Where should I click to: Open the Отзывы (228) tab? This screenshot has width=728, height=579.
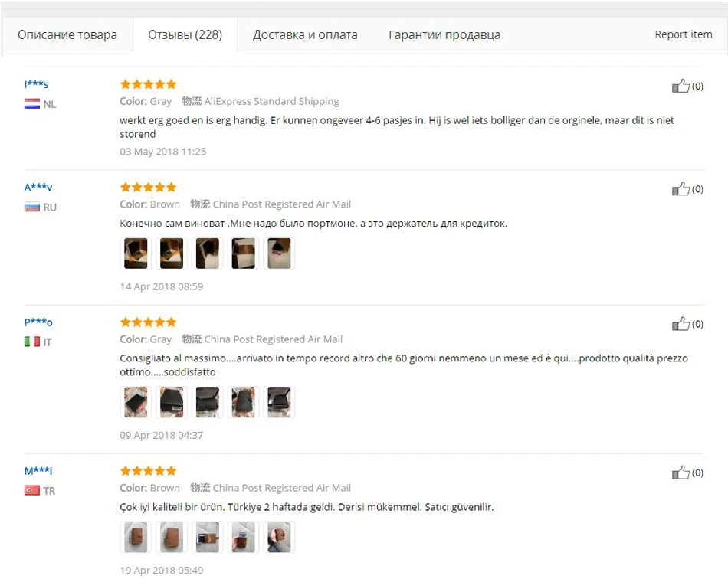[x=185, y=34]
